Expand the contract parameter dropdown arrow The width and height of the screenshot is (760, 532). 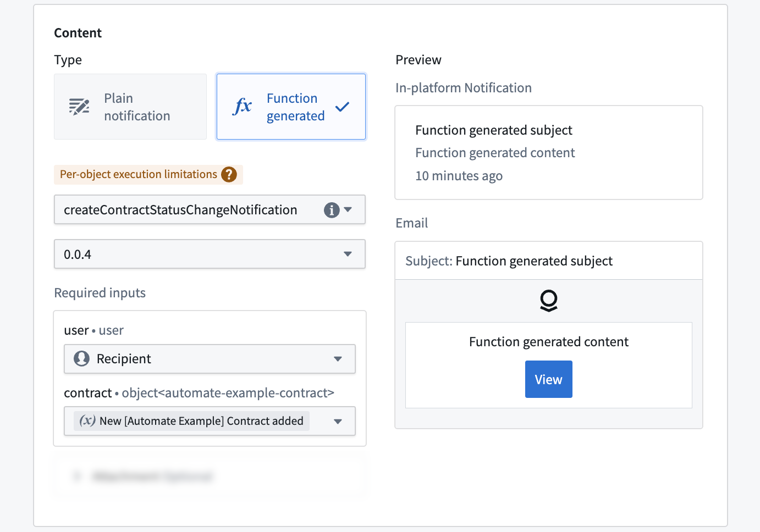coord(338,421)
